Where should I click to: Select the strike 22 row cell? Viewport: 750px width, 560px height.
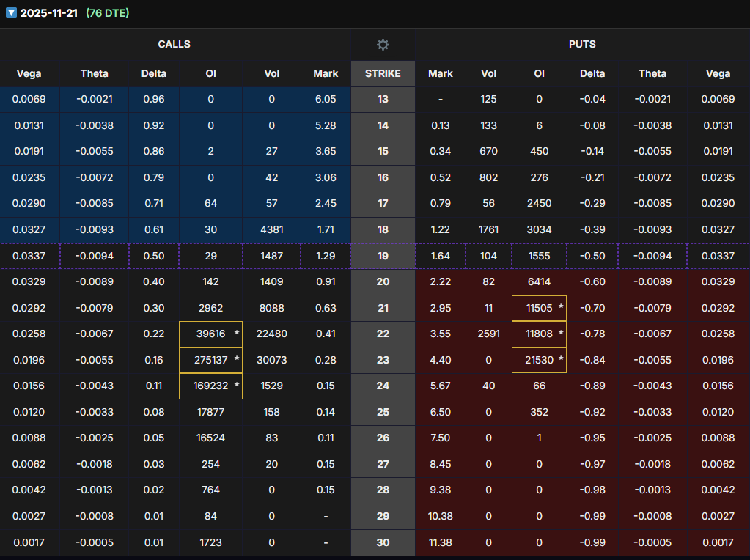tap(383, 334)
